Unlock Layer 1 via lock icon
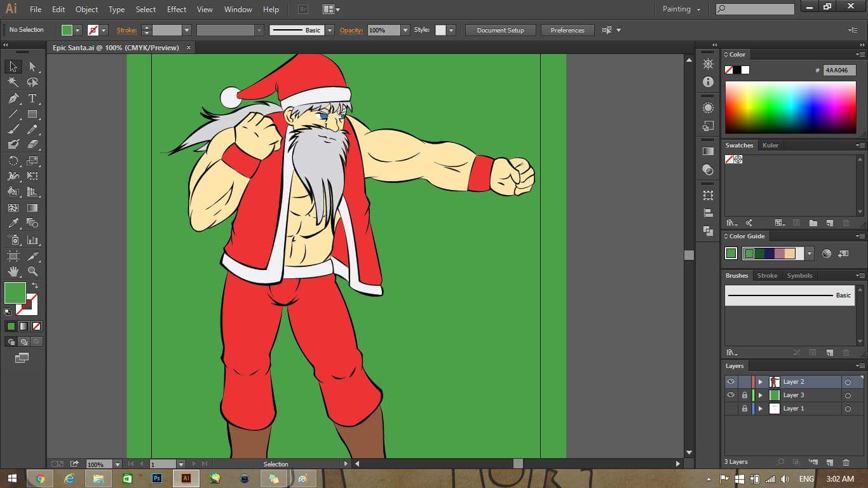Image resolution: width=868 pixels, height=488 pixels. [745, 409]
